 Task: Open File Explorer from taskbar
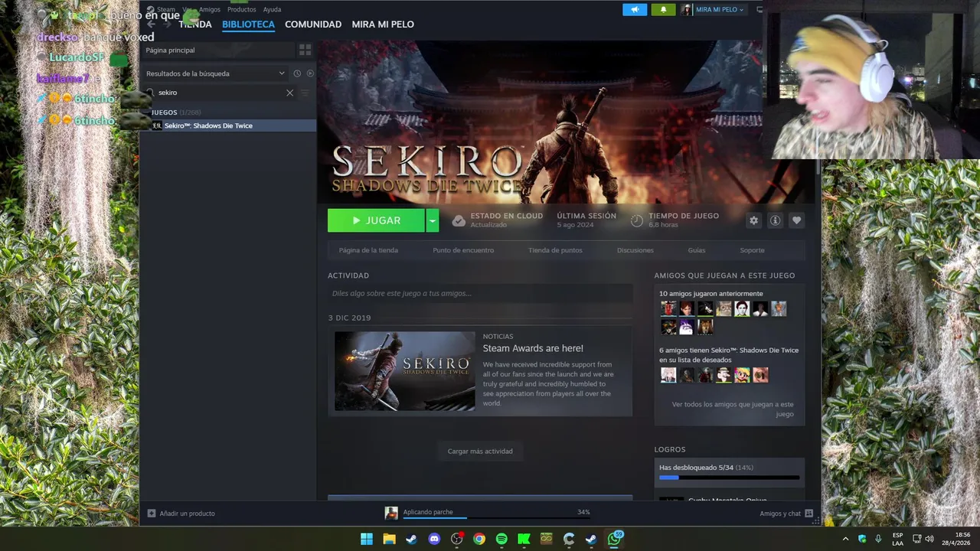point(389,539)
